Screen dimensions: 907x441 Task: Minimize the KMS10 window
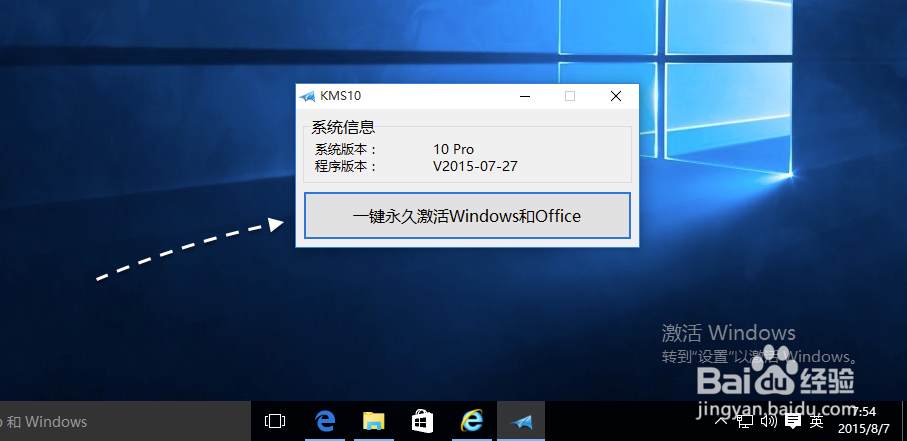coord(525,96)
